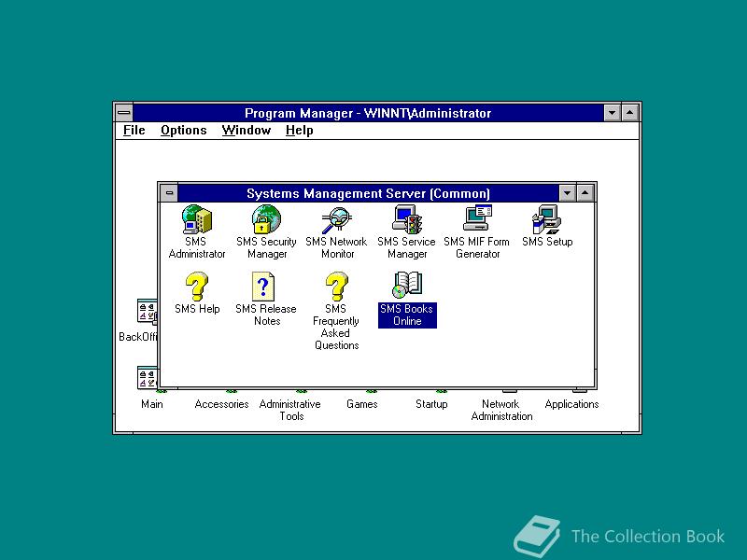The image size is (747, 560).
Task: Open the SMS Administrator icon
Action: [196, 219]
